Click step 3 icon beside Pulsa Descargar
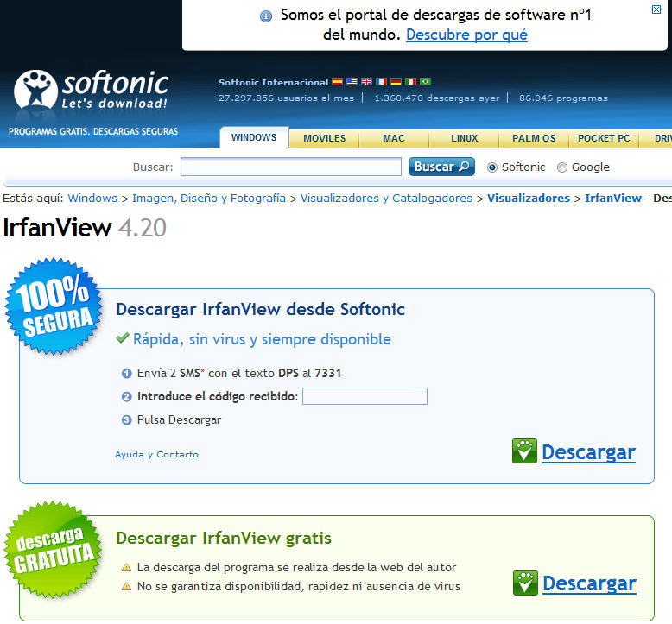 (126, 419)
